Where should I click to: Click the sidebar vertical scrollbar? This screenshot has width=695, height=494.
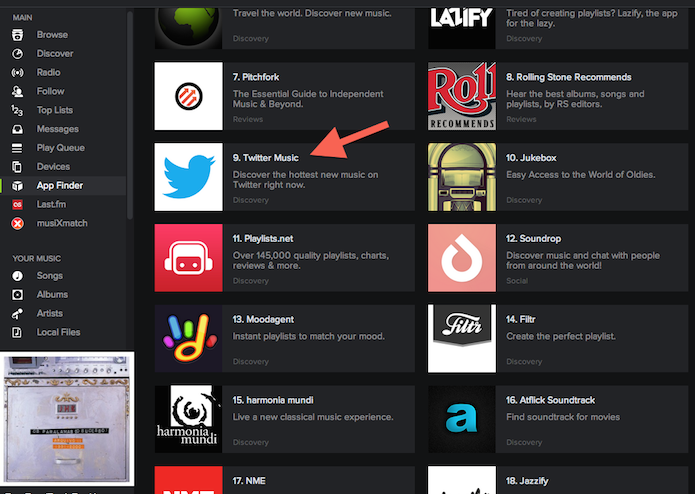(130, 115)
